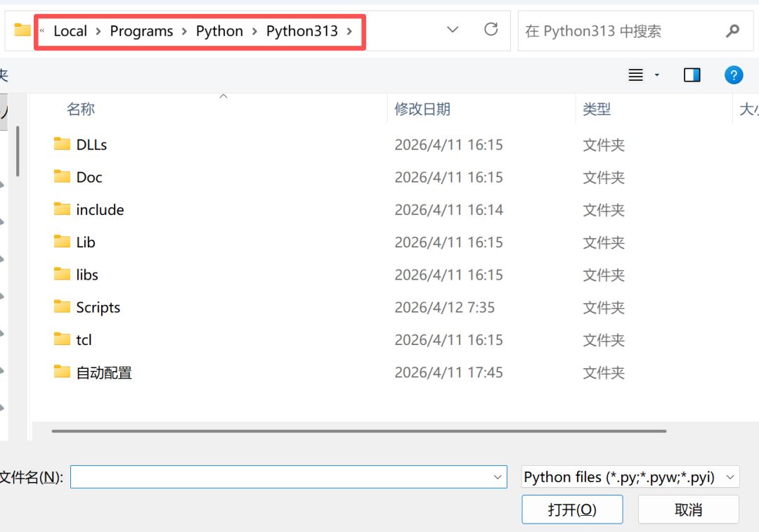Open address bar history dropdown chevron

tap(453, 30)
